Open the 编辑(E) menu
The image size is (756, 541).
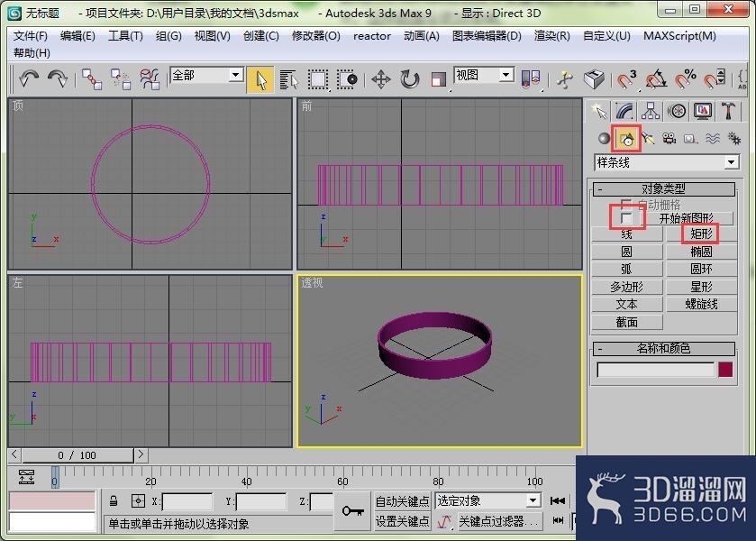coord(77,36)
